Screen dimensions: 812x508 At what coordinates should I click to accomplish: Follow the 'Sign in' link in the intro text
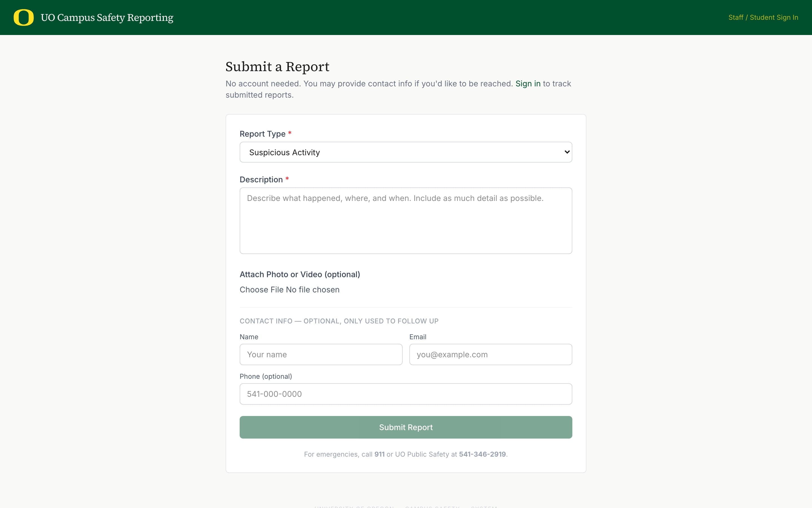[x=528, y=84]
